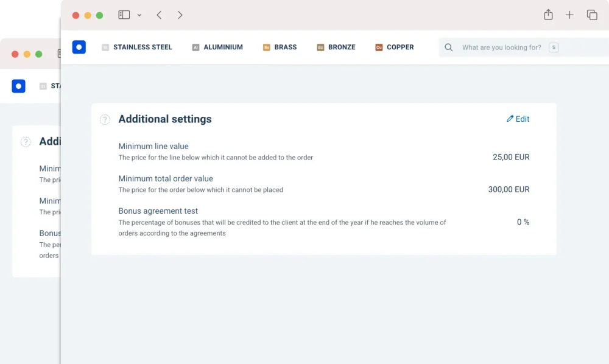Click the What are you looking for search field
Image resolution: width=609 pixels, height=364 pixels.
pos(499,47)
